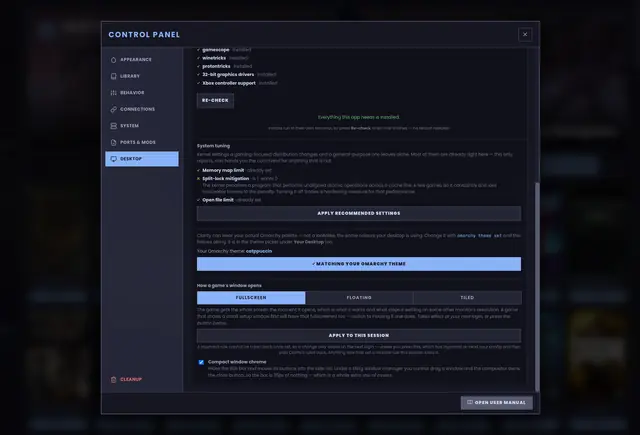This screenshot has height=435, width=640.
Task: Select the Desktop monitor icon
Action: point(113,159)
